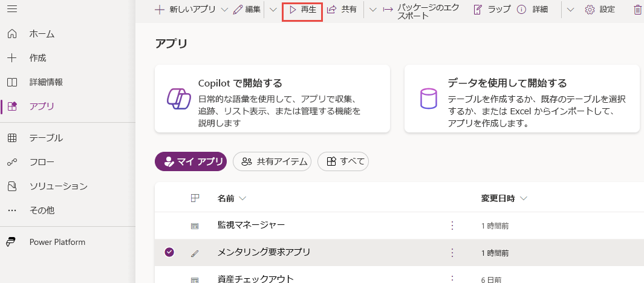Image resolution: width=644 pixels, height=283 pixels.
Task: Click the delete trash icon
Action: point(637,10)
